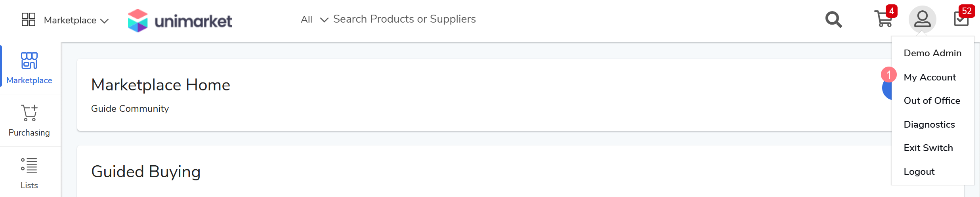This screenshot has width=980, height=197.
Task: Click the user profile avatar icon
Action: (x=922, y=19)
